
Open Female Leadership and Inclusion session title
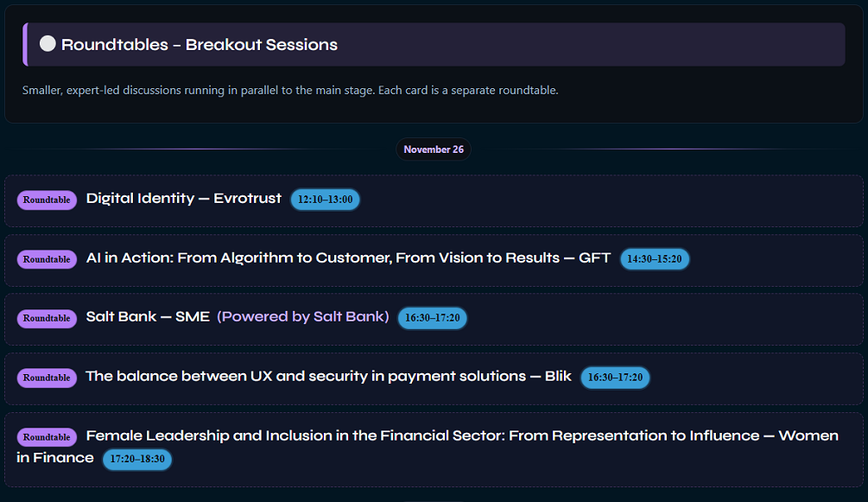462,435
